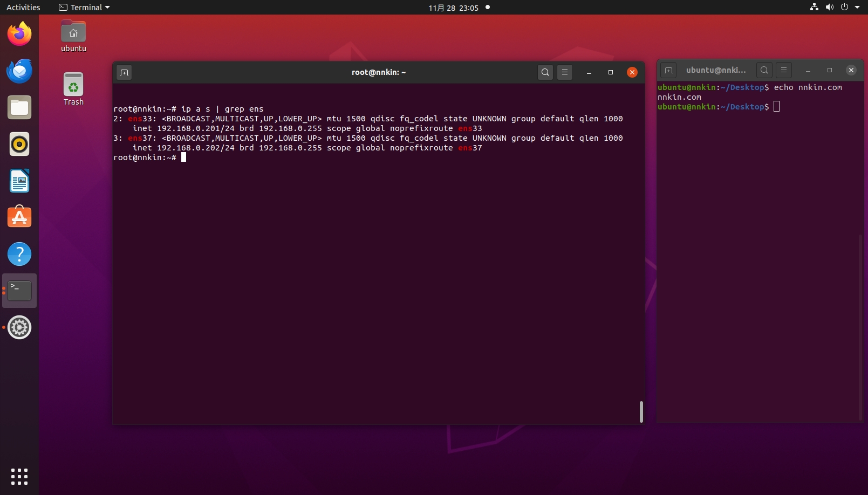
Task: Open new tab in root terminal
Action: (x=124, y=72)
